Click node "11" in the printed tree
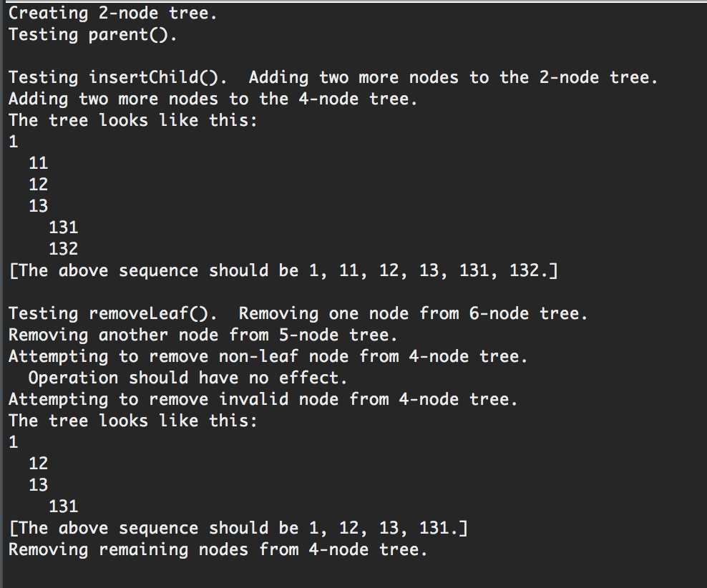The image size is (707, 588). point(39,163)
